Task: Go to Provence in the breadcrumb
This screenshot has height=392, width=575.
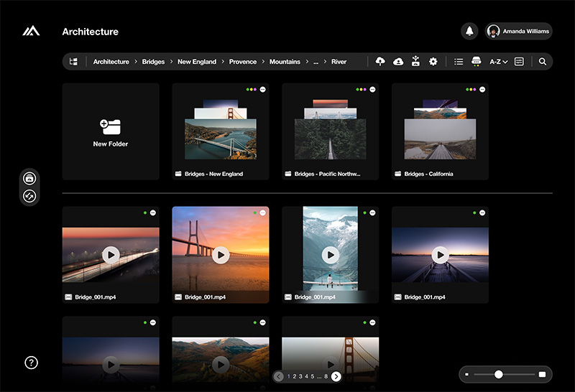Action: [243, 62]
